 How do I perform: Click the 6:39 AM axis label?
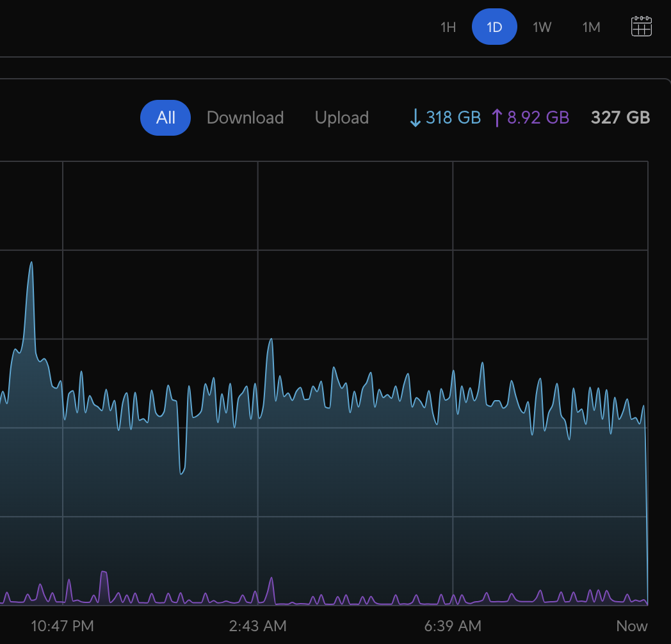(453, 626)
